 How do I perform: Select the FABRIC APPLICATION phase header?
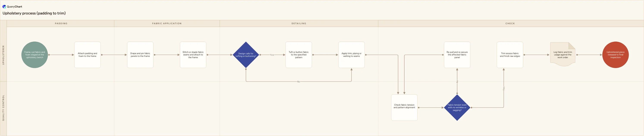pyautogui.click(x=167, y=23)
